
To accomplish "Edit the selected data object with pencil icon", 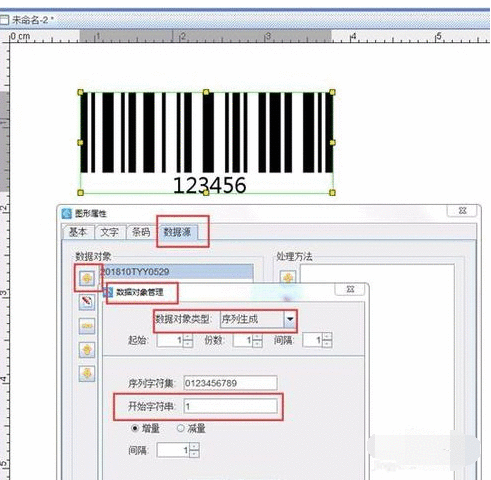I will click(x=87, y=302).
